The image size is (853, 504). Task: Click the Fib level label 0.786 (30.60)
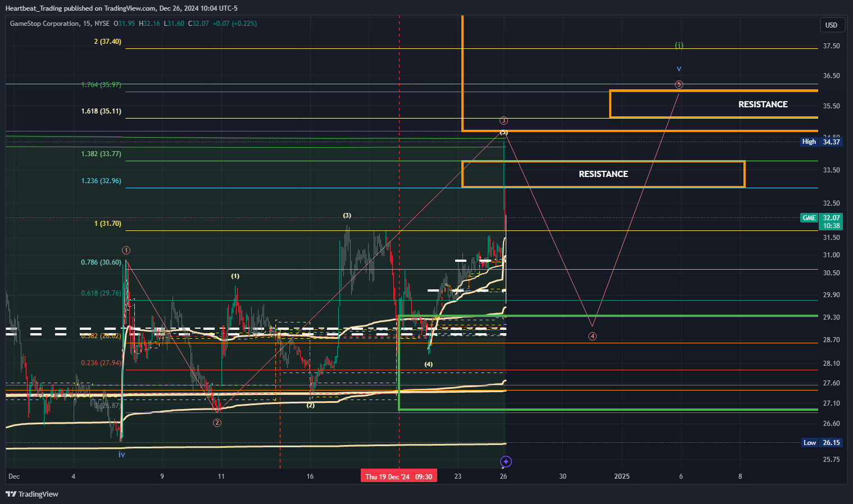pos(101,262)
